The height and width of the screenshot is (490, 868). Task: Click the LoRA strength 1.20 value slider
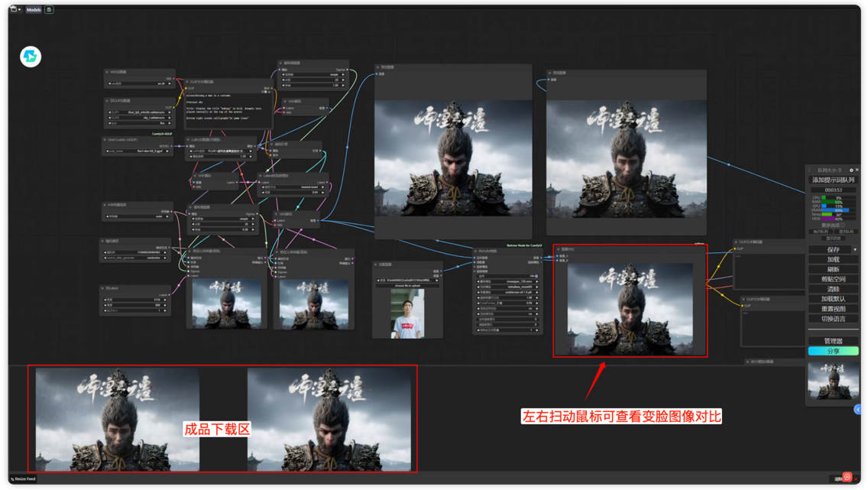point(222,157)
